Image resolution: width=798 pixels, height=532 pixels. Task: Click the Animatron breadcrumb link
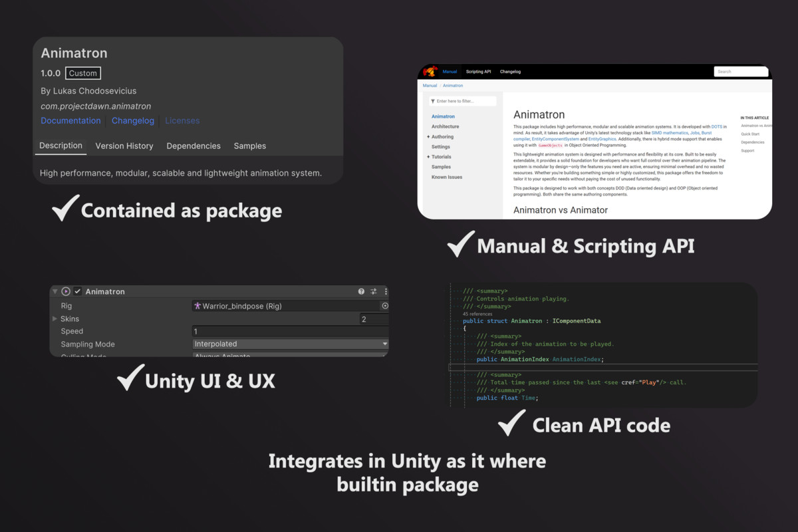453,86
